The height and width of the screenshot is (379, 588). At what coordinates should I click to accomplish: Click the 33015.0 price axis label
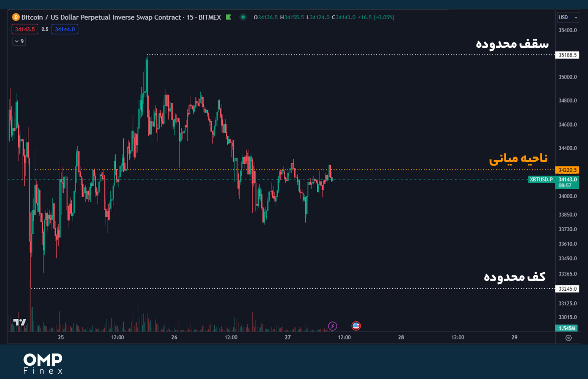coord(568,317)
